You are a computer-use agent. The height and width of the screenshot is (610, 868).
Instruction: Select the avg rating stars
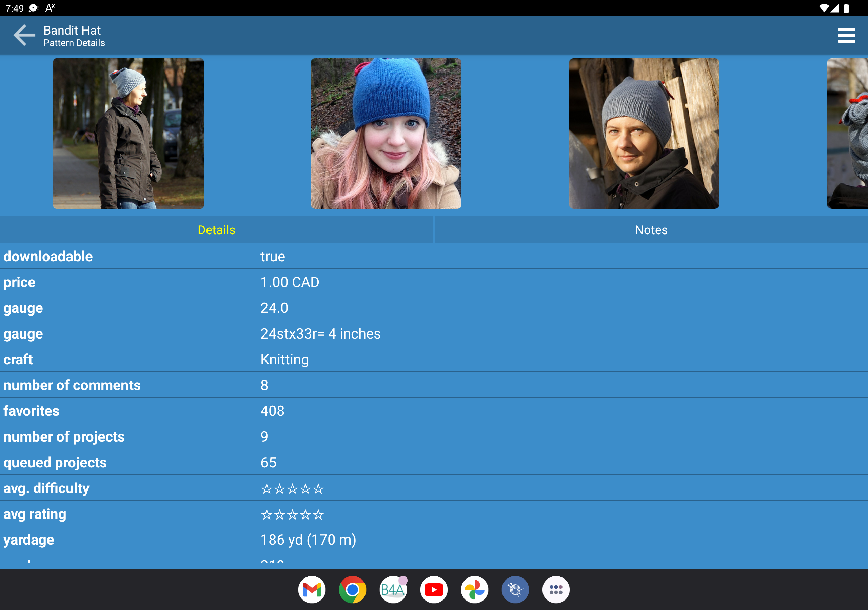coord(292,514)
